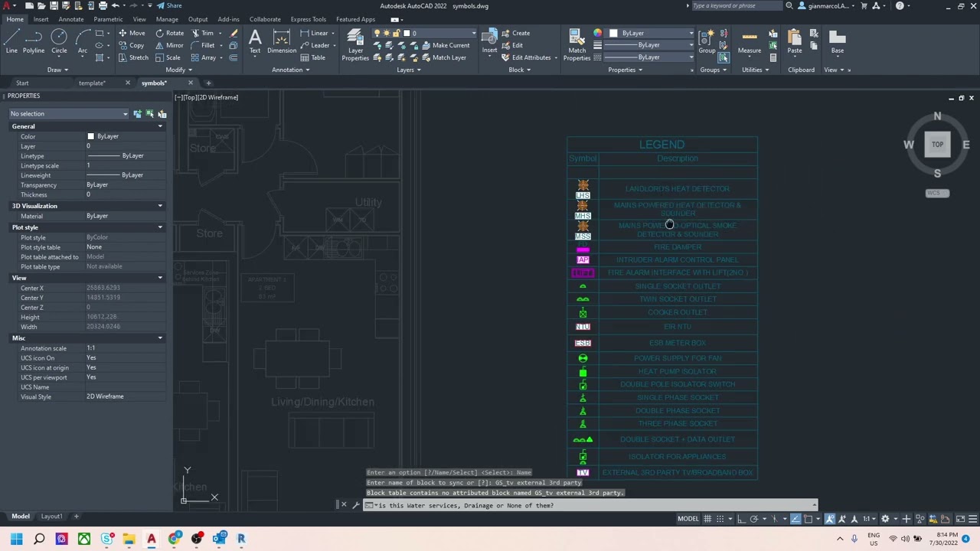The height and width of the screenshot is (551, 980).
Task: Click the Group tool
Action: click(707, 42)
